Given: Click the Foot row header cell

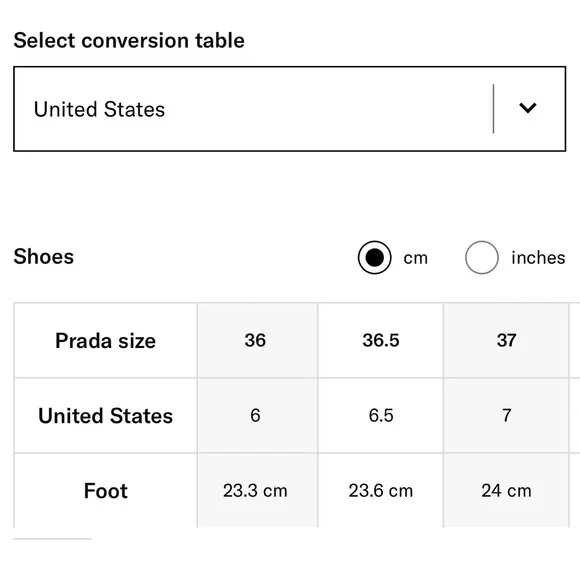Looking at the screenshot, I should click(105, 490).
